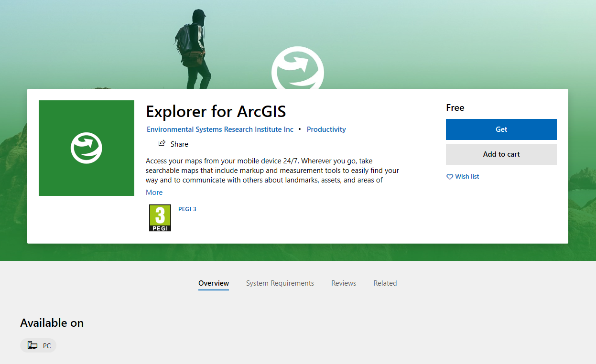Click the Share label text
This screenshot has width=596, height=364.
pyautogui.click(x=179, y=144)
